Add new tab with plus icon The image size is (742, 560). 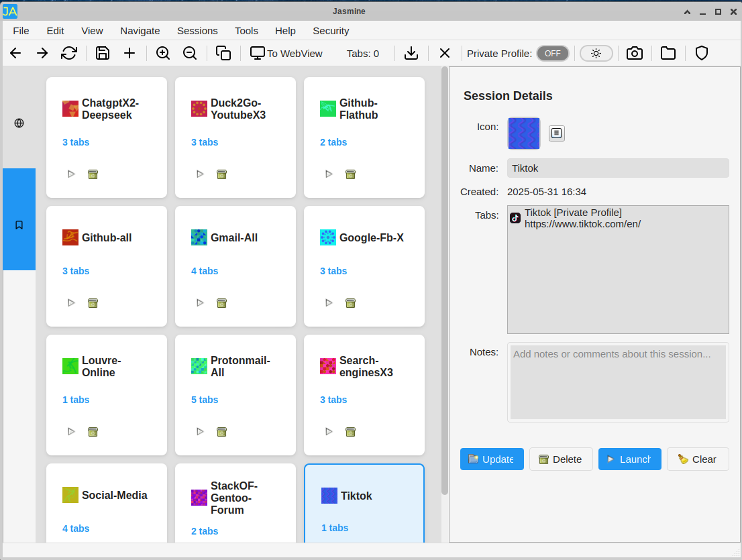(x=129, y=54)
